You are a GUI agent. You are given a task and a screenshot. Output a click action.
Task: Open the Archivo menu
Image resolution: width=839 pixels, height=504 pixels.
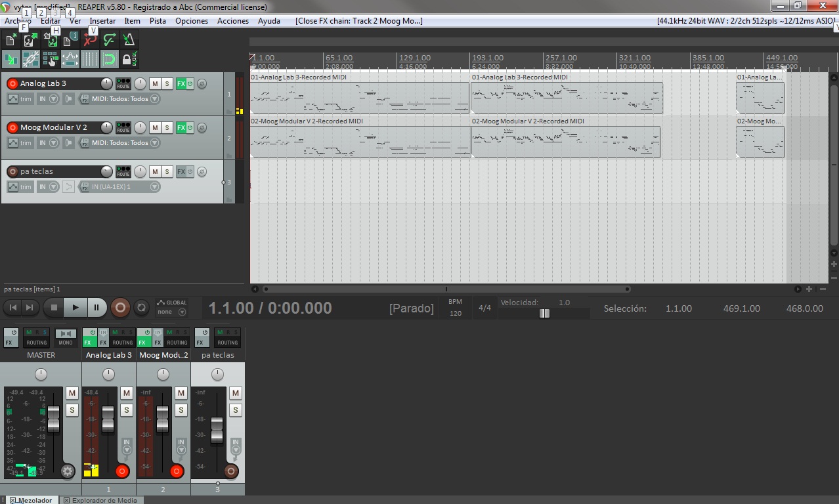pos(18,21)
